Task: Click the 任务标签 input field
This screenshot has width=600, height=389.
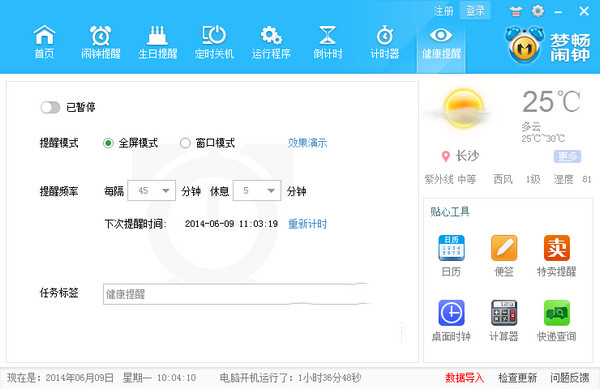Action: (237, 294)
